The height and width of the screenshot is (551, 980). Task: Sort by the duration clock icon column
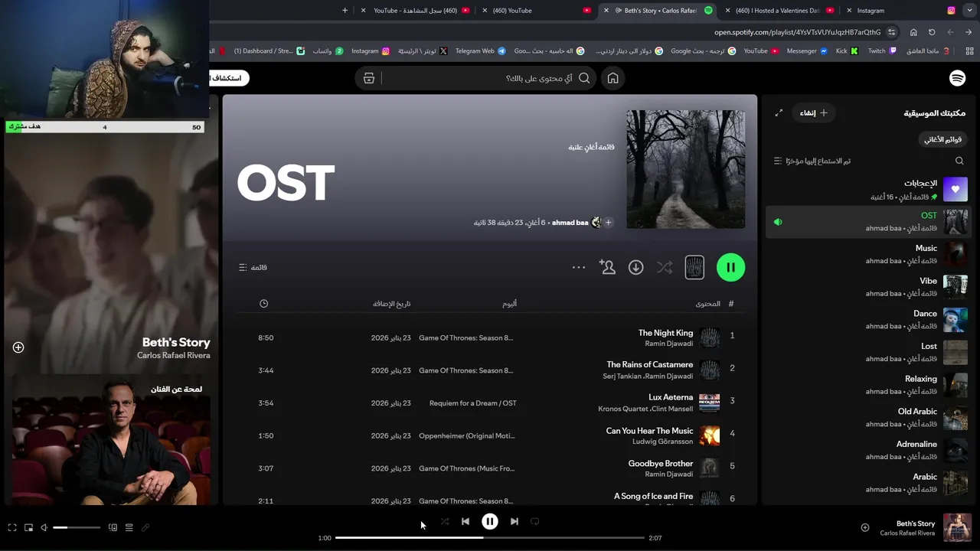pos(263,304)
